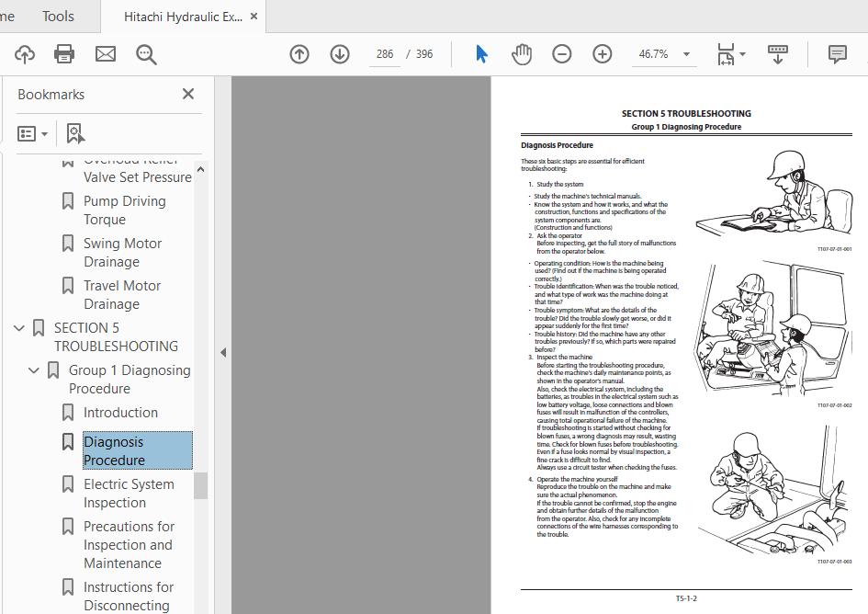
Task: Click the total page count 396
Action: click(x=424, y=54)
